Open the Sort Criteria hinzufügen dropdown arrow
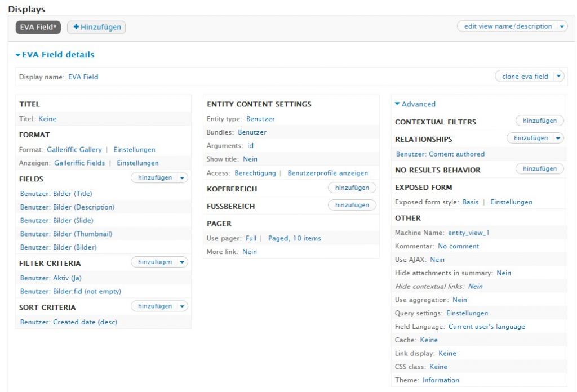 pos(181,306)
